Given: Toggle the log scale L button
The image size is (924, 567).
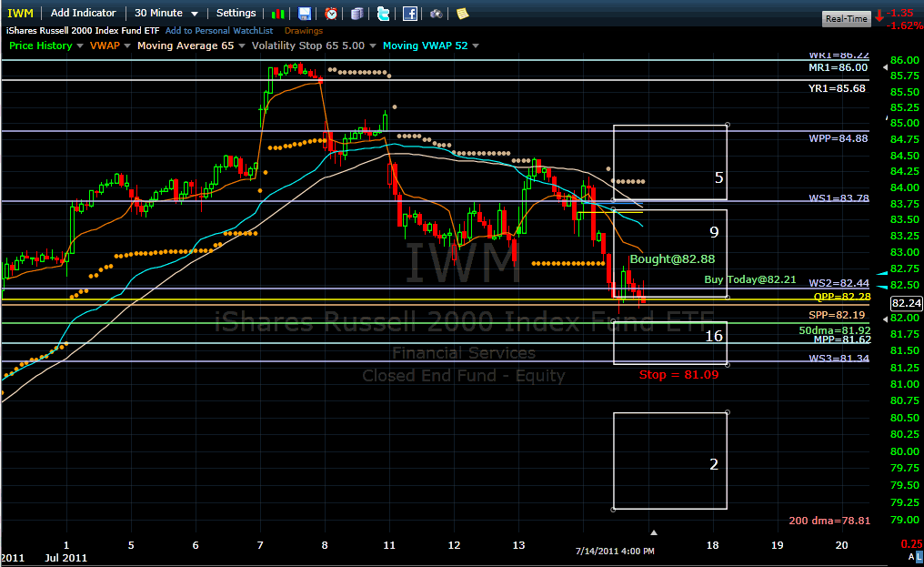Looking at the screenshot, I should (919, 556).
